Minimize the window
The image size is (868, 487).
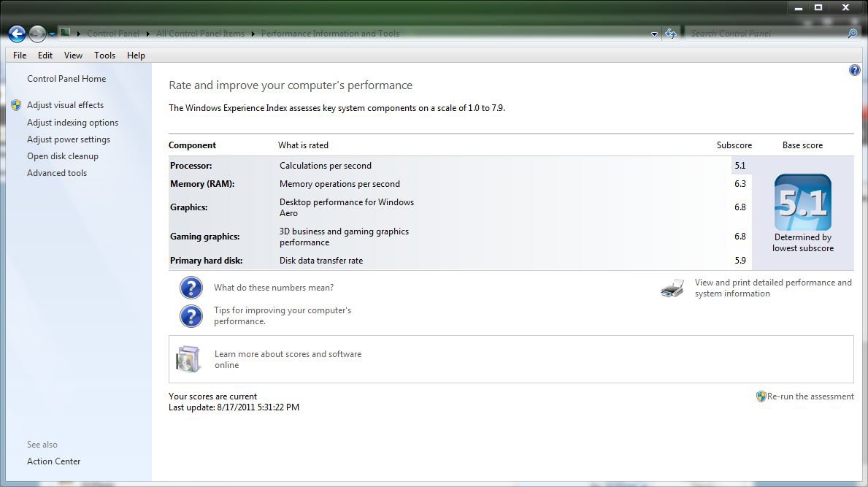[798, 8]
